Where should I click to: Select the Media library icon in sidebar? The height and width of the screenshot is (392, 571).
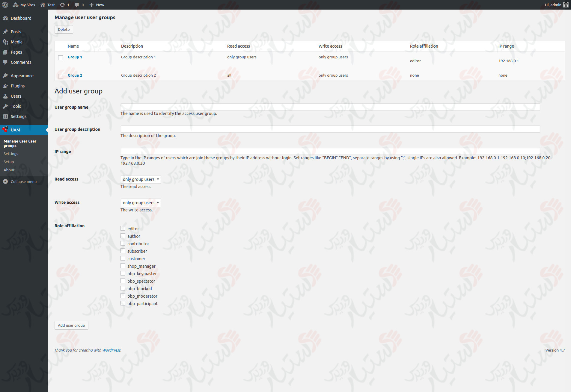pyautogui.click(x=6, y=42)
